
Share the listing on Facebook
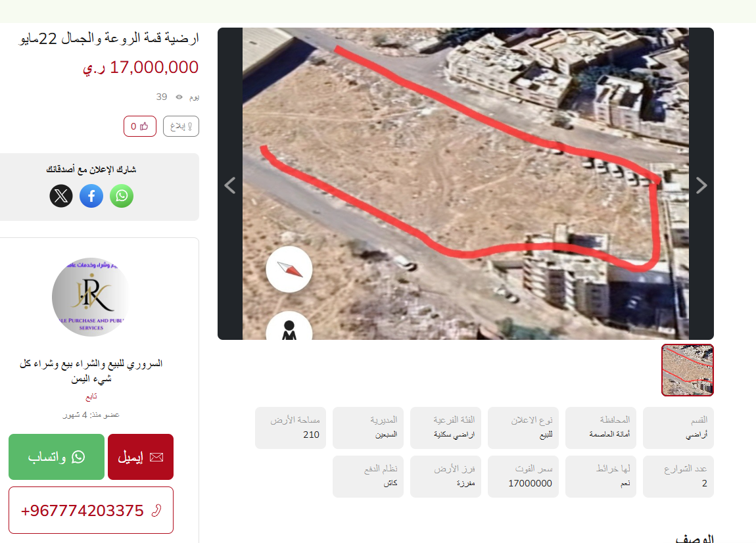tap(91, 196)
